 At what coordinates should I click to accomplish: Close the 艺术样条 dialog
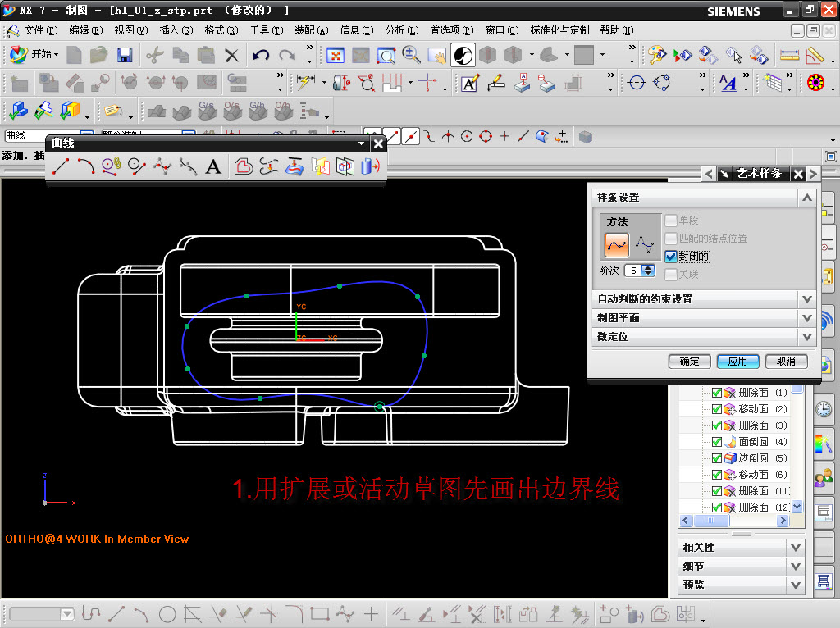coord(798,174)
